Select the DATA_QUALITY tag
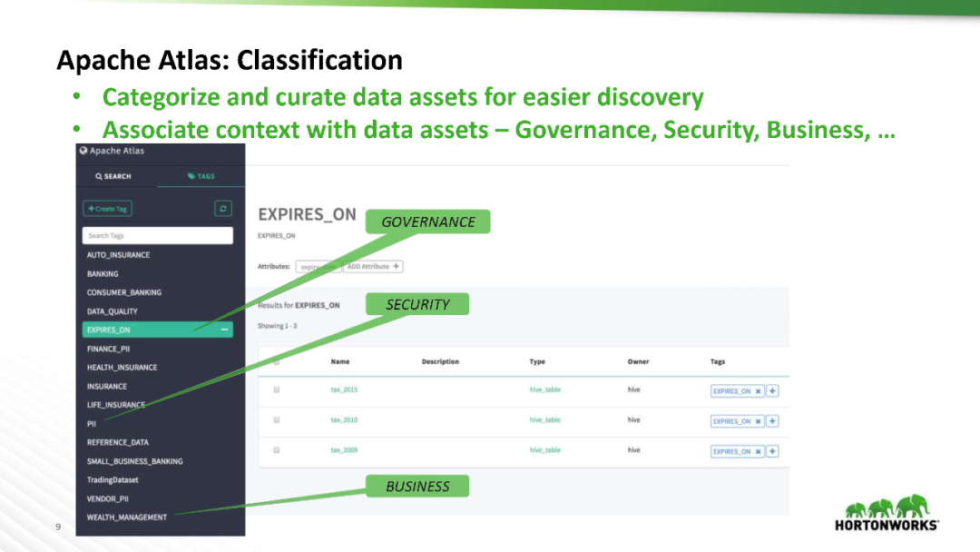 point(112,311)
